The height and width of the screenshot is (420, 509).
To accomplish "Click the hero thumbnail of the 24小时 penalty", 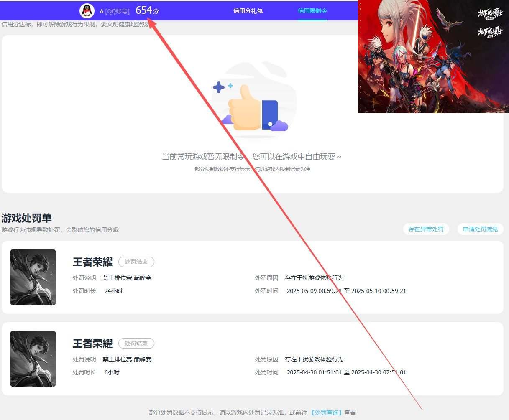I will point(33,277).
